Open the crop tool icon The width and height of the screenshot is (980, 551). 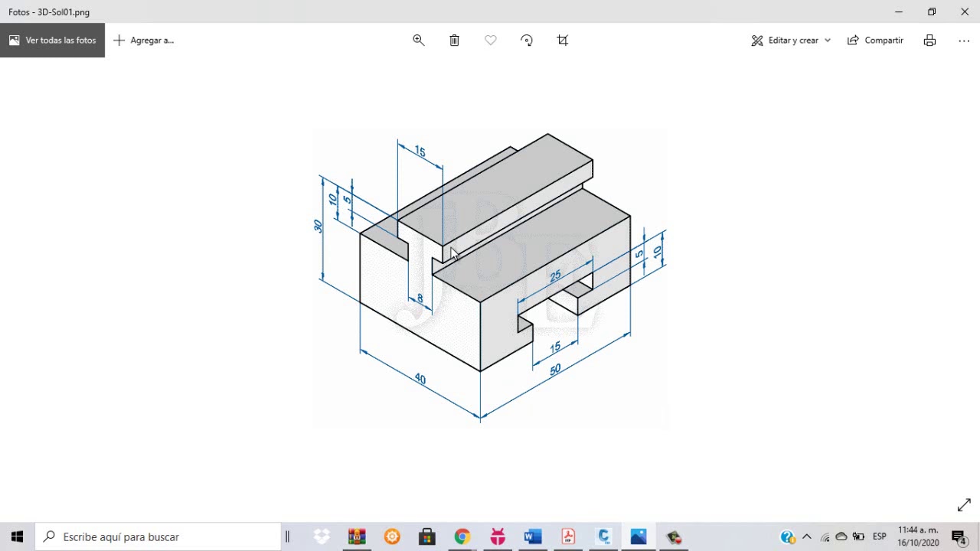click(x=563, y=41)
